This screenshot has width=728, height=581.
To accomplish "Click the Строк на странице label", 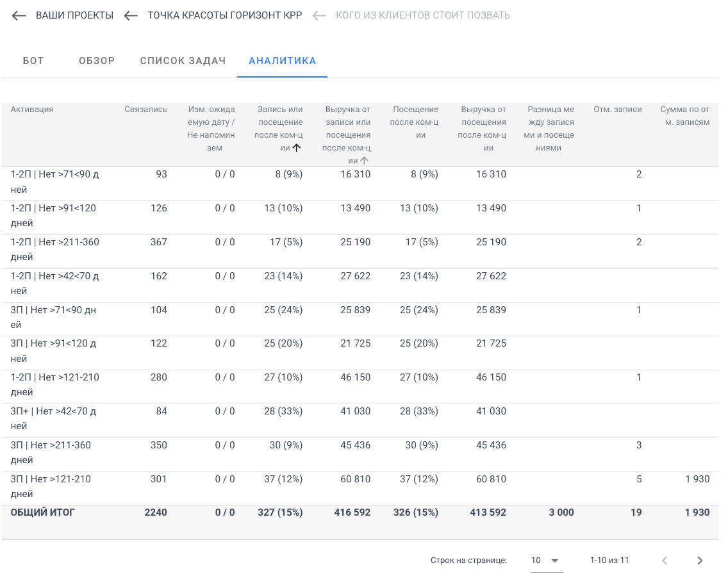I will 468,561.
